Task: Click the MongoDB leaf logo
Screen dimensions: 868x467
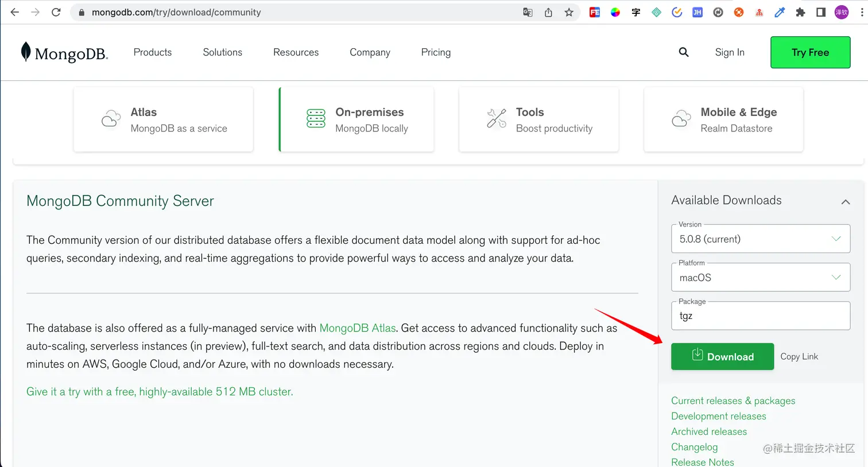Action: pos(64,52)
